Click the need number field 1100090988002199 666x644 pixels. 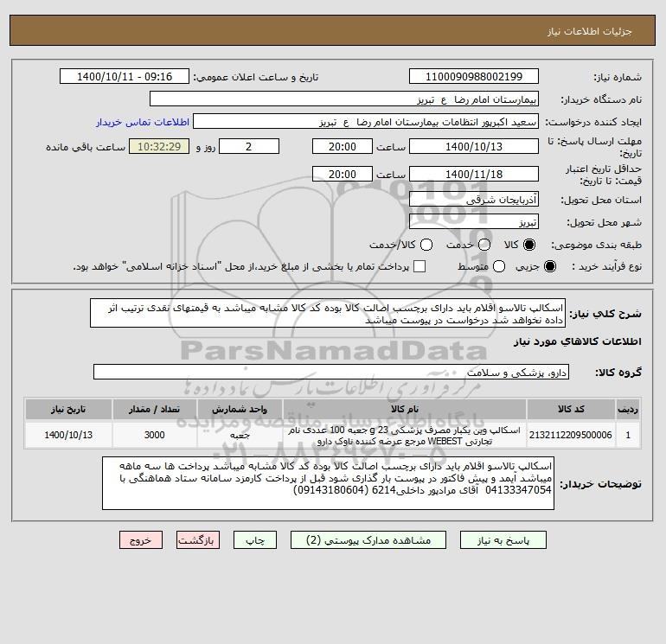coord(474,76)
